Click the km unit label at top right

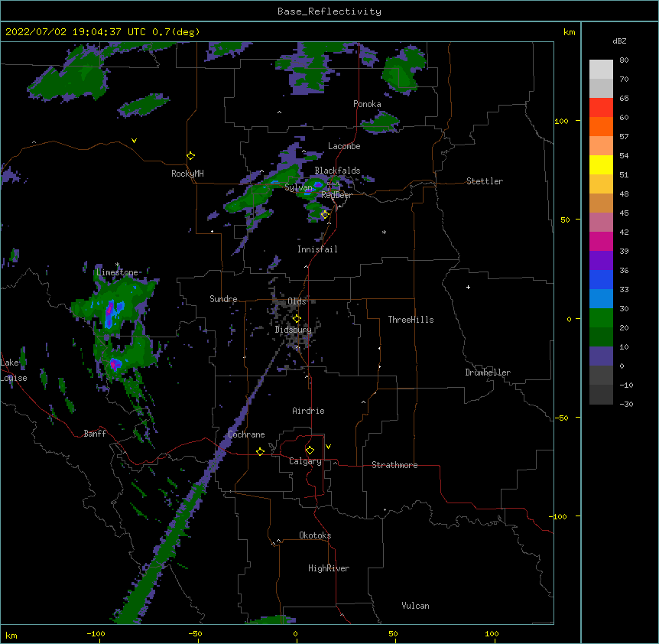pyautogui.click(x=569, y=32)
